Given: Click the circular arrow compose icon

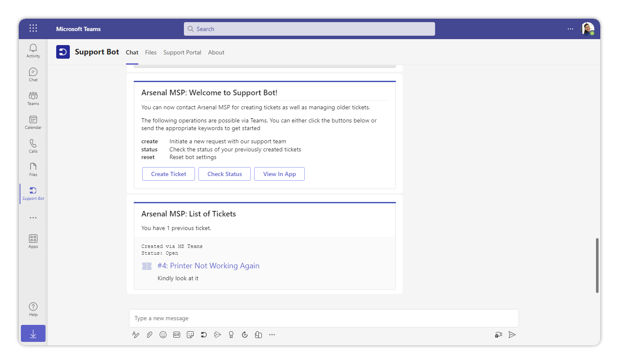Looking at the screenshot, I should tap(245, 335).
